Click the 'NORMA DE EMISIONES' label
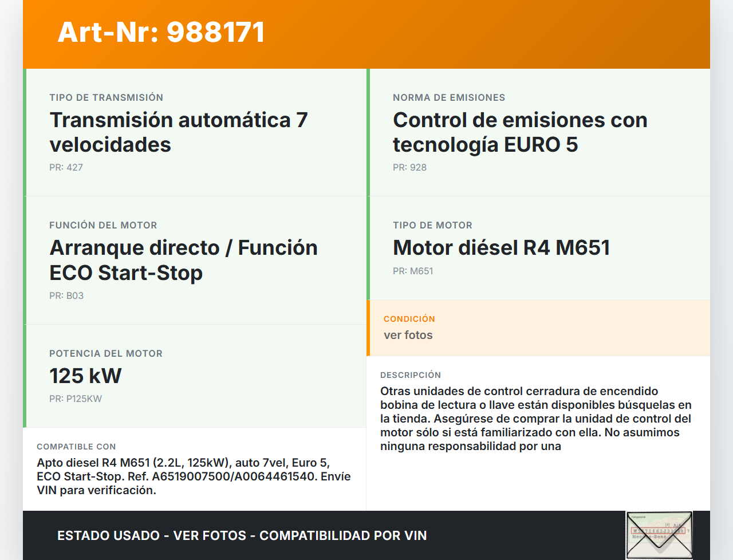This screenshot has width=733, height=560. [x=449, y=97]
